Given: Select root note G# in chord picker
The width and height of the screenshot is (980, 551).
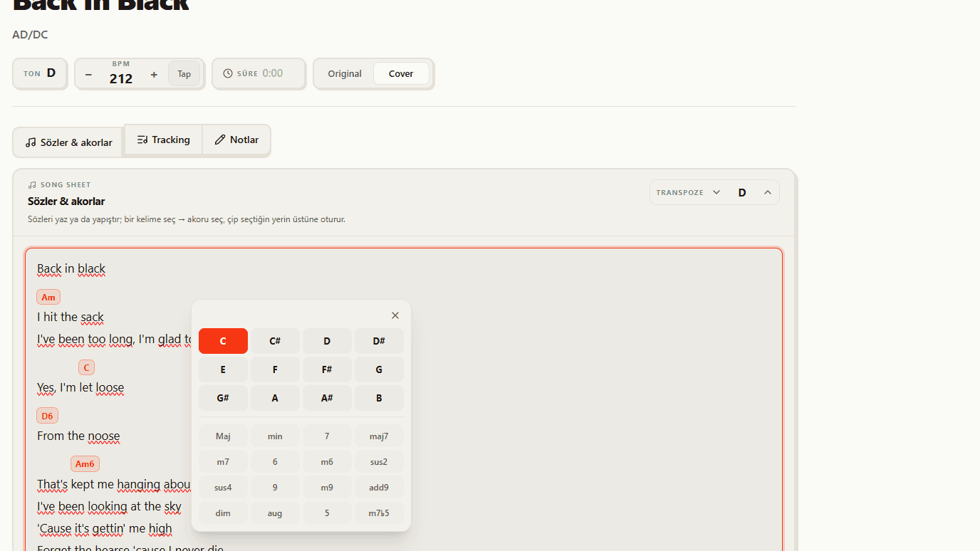Looking at the screenshot, I should tap(223, 398).
